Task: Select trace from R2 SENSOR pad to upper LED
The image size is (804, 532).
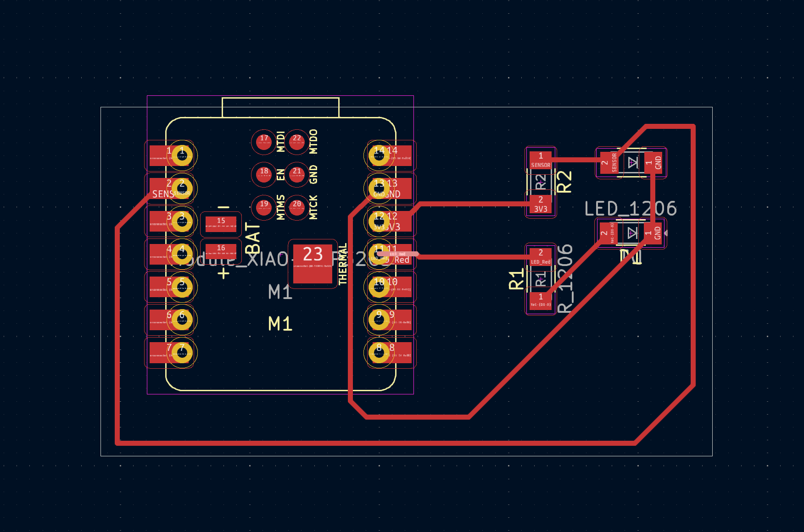Action: coord(576,160)
